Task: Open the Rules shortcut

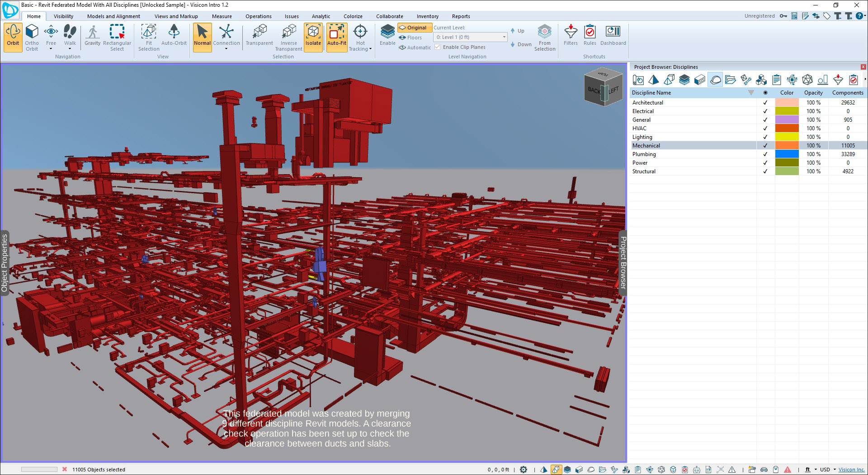Action: [x=590, y=35]
